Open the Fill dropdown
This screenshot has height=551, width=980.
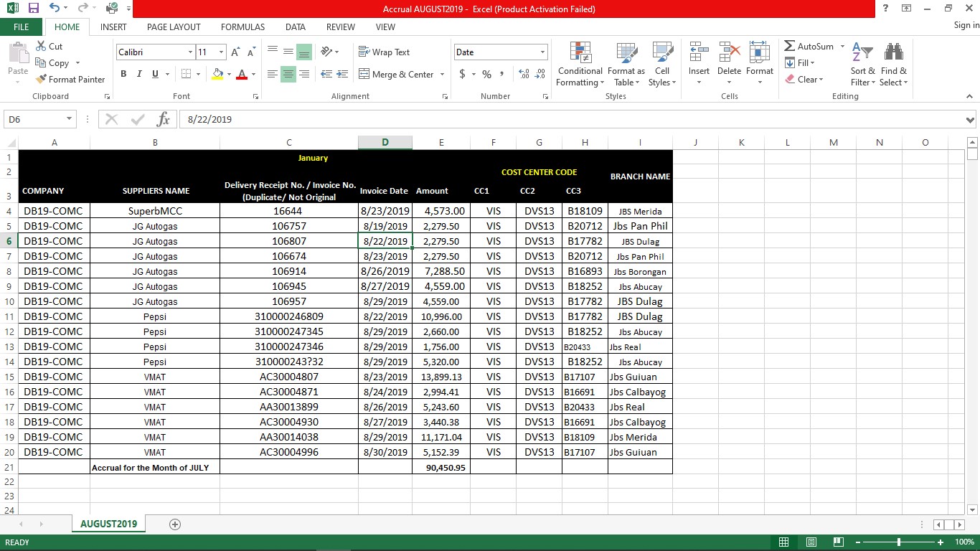[x=801, y=63]
